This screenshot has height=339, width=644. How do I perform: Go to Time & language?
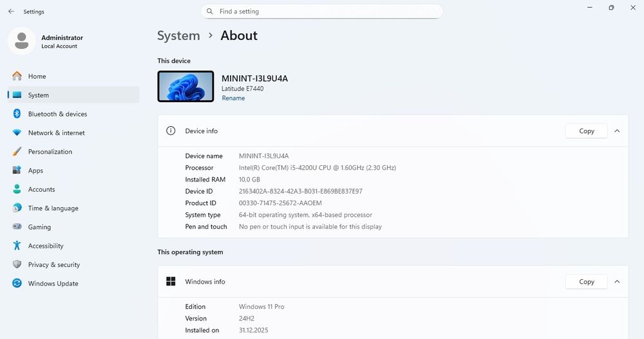pos(73,208)
